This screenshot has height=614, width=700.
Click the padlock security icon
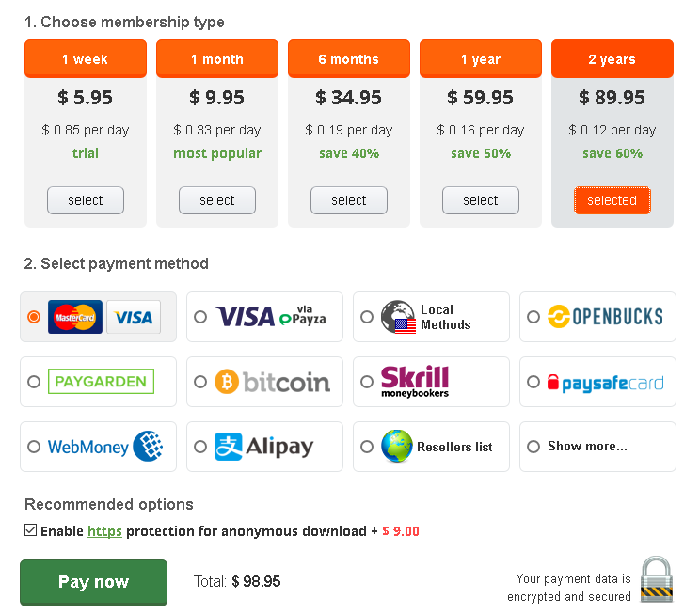click(656, 579)
